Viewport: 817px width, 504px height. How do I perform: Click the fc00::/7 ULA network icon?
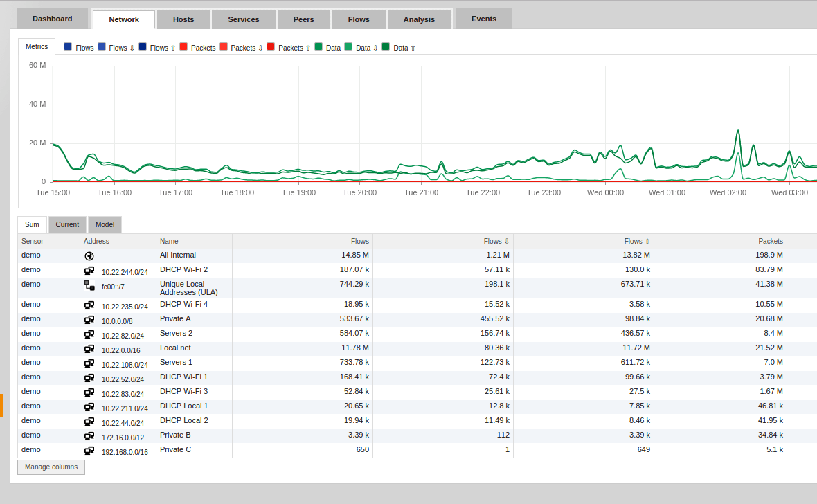(x=89, y=285)
